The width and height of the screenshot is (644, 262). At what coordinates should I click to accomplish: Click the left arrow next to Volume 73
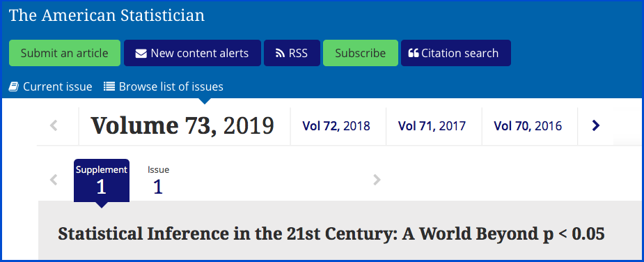click(54, 125)
